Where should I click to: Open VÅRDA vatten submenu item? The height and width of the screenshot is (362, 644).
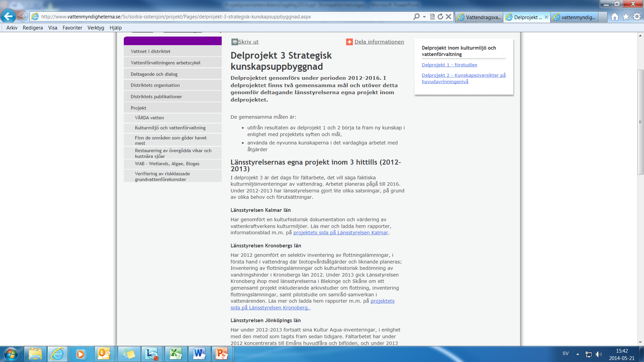click(x=173, y=118)
